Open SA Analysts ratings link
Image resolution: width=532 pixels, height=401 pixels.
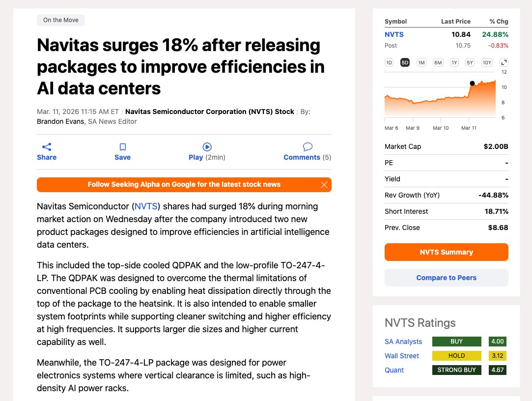403,342
